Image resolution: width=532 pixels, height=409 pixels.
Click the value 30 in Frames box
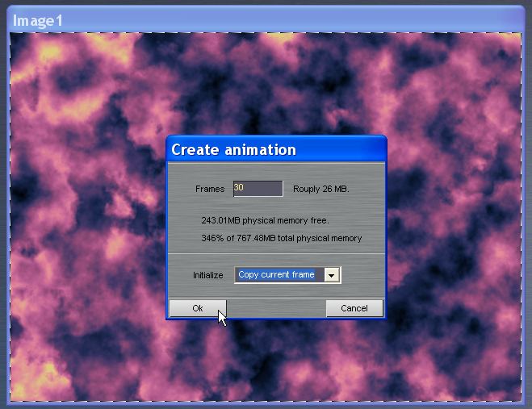coord(239,187)
